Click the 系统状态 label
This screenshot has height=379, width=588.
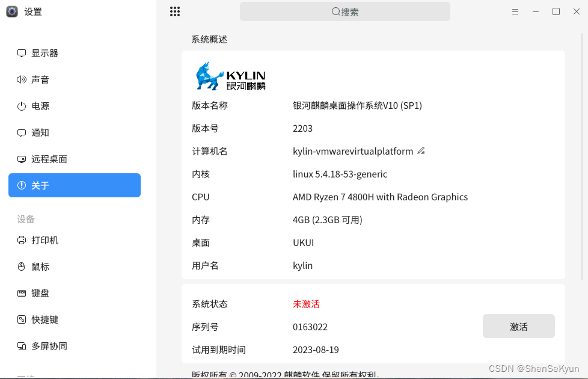[x=210, y=304]
